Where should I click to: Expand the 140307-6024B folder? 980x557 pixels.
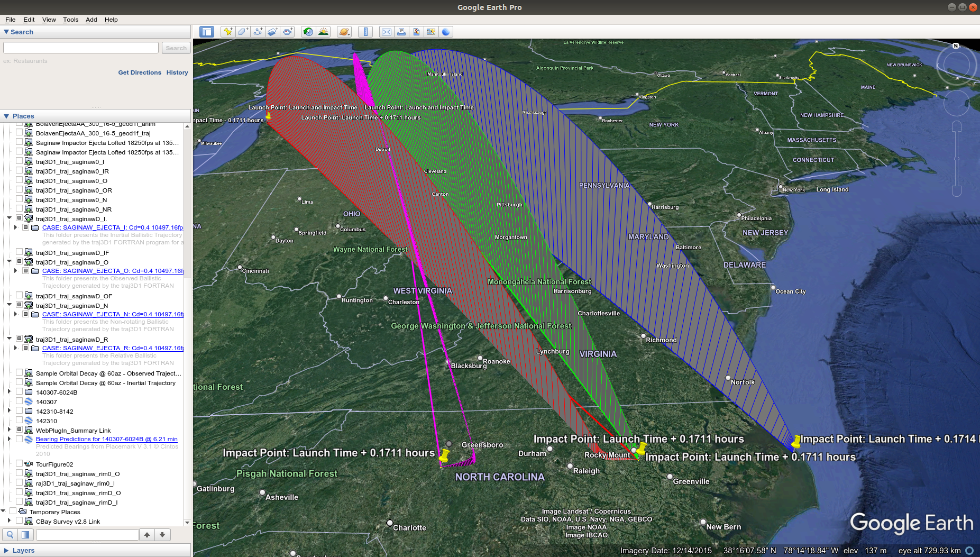coord(9,392)
